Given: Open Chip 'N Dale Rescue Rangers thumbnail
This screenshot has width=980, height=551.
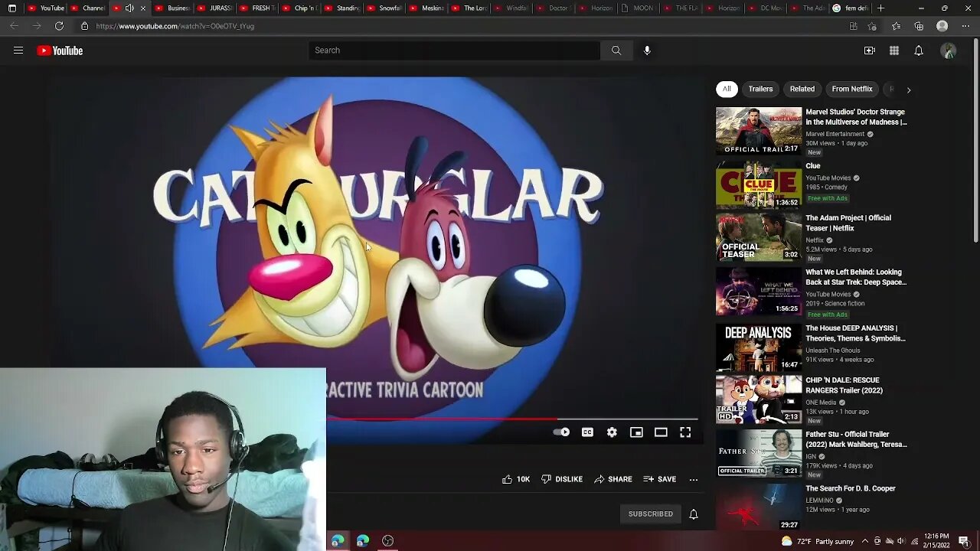Looking at the screenshot, I should click(x=759, y=399).
